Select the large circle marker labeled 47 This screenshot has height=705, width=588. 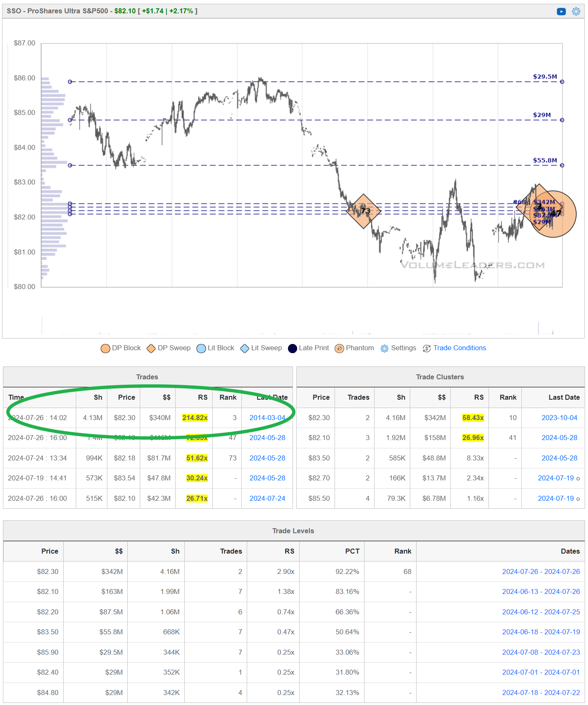pyautogui.click(x=553, y=214)
